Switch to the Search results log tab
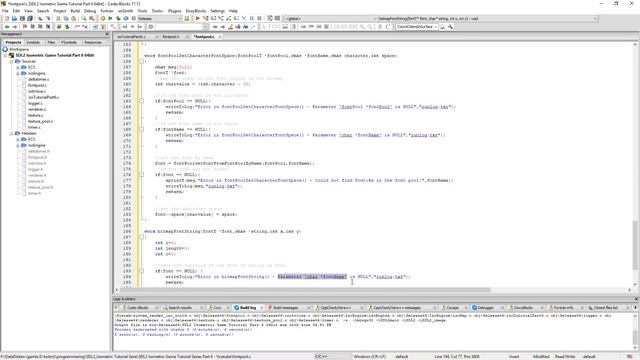 click(x=180, y=308)
